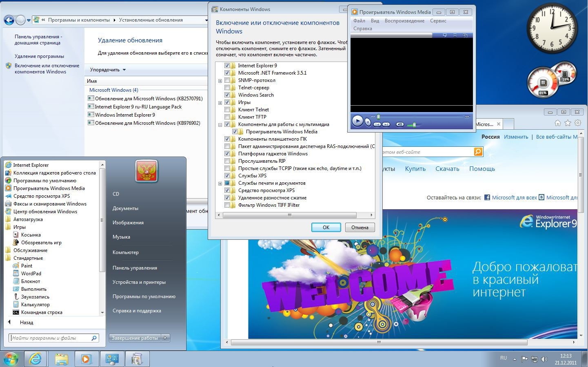Expand the SNMP-протокол node
The height and width of the screenshot is (367, 588).
coord(220,80)
